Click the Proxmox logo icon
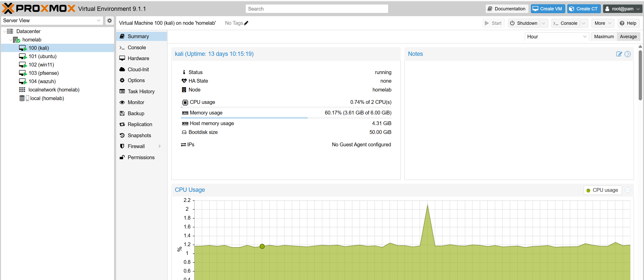 [x=8, y=9]
